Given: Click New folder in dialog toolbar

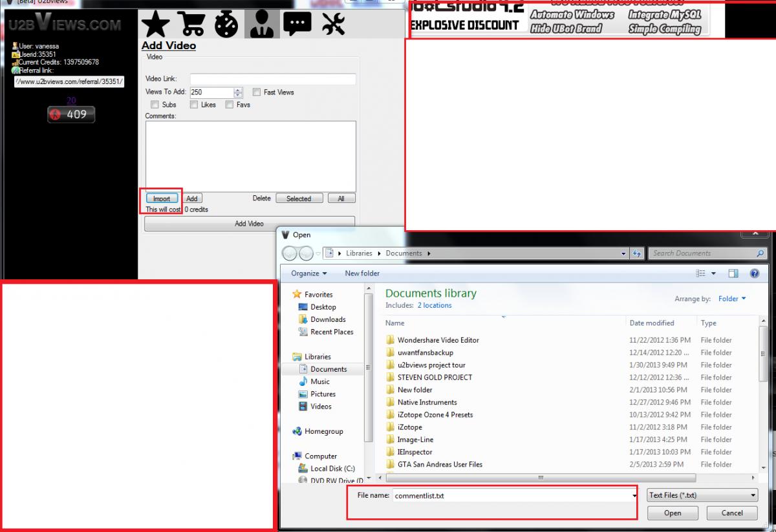Looking at the screenshot, I should pos(362,273).
